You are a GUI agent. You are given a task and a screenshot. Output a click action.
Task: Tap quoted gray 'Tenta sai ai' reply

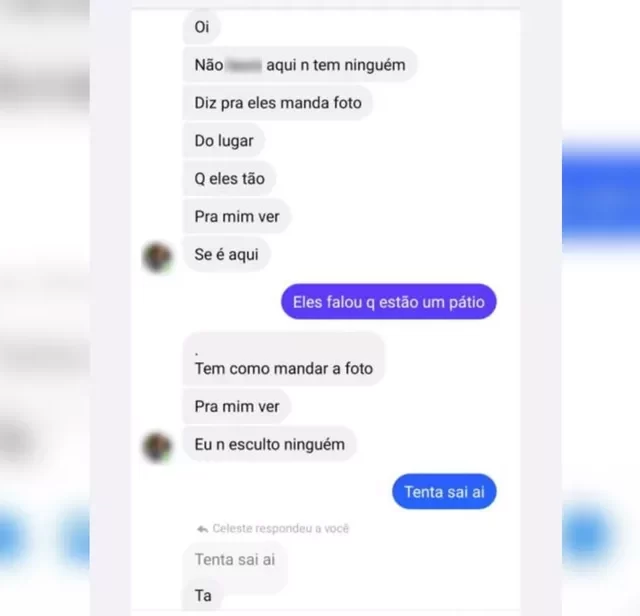point(235,560)
